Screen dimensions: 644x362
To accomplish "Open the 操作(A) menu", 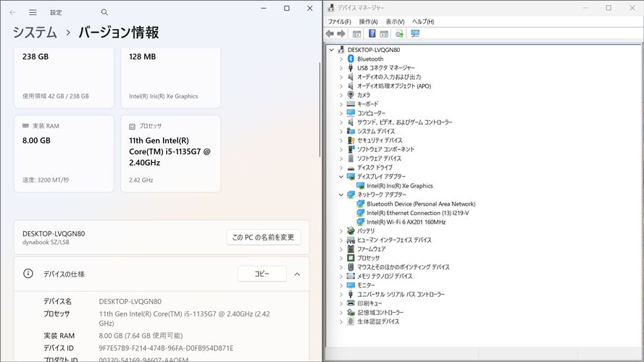I will [x=368, y=22].
